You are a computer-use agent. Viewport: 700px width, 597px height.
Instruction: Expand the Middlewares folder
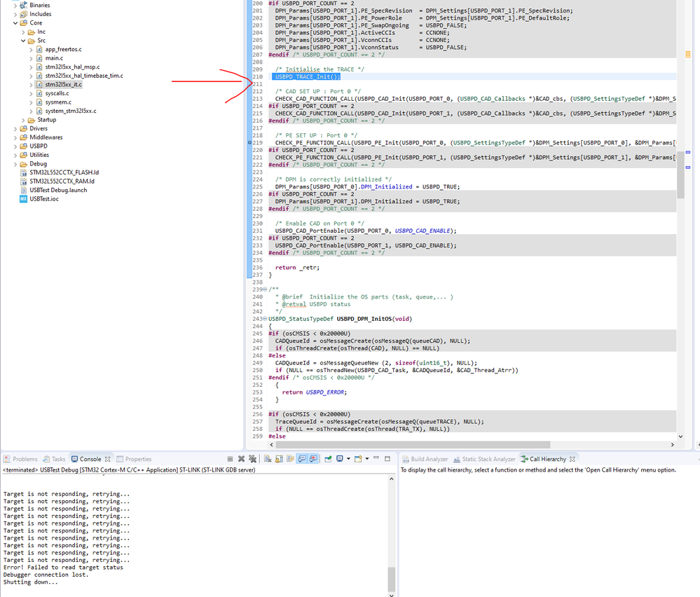click(x=15, y=137)
